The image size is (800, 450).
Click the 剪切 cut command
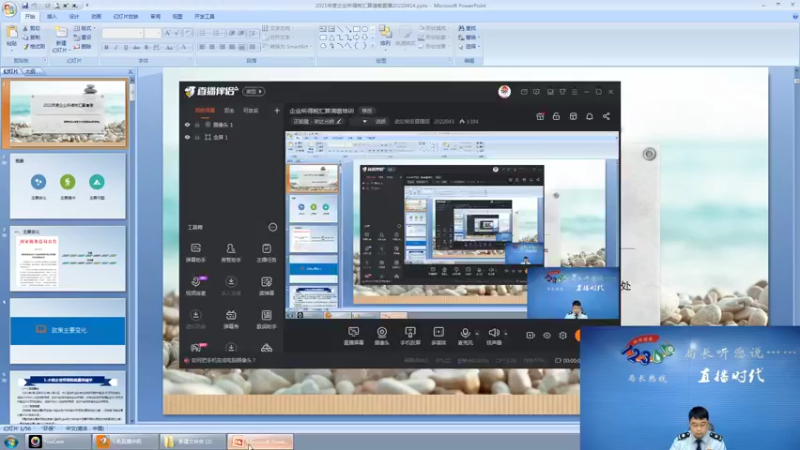click(x=32, y=29)
